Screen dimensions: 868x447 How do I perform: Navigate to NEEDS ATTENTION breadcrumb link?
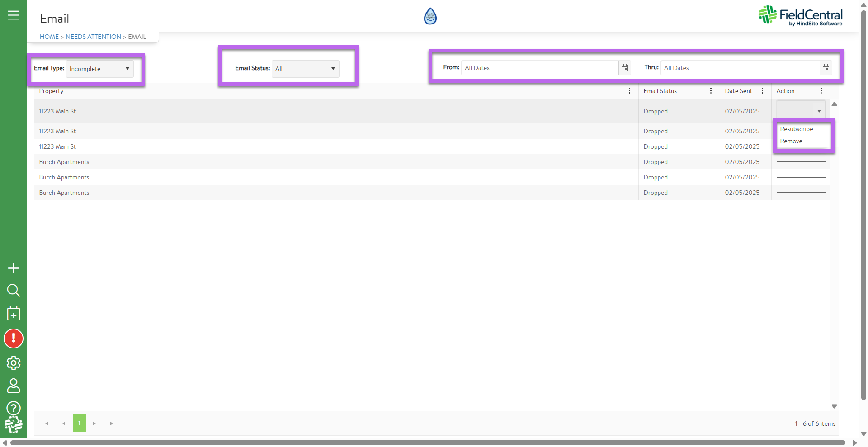[x=94, y=37]
